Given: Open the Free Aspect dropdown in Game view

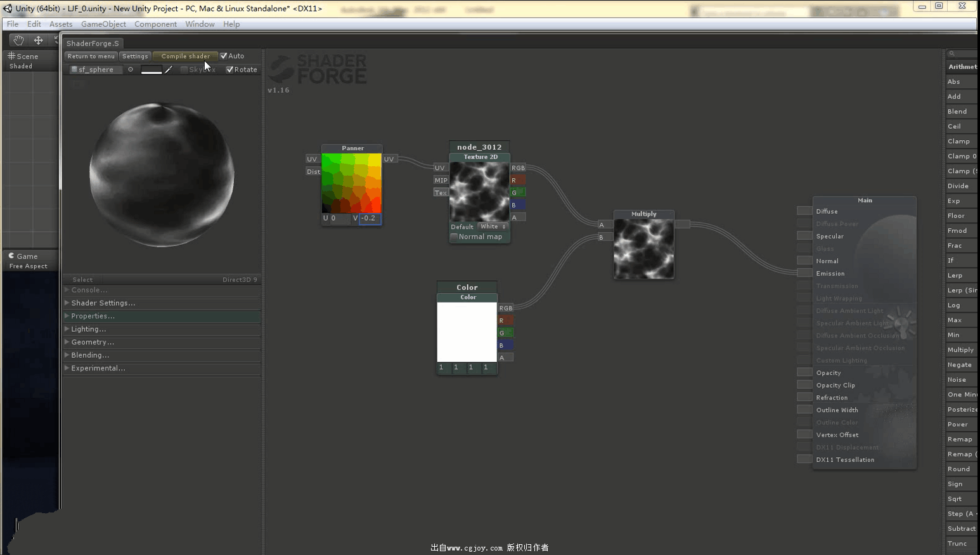Looking at the screenshot, I should (29, 266).
